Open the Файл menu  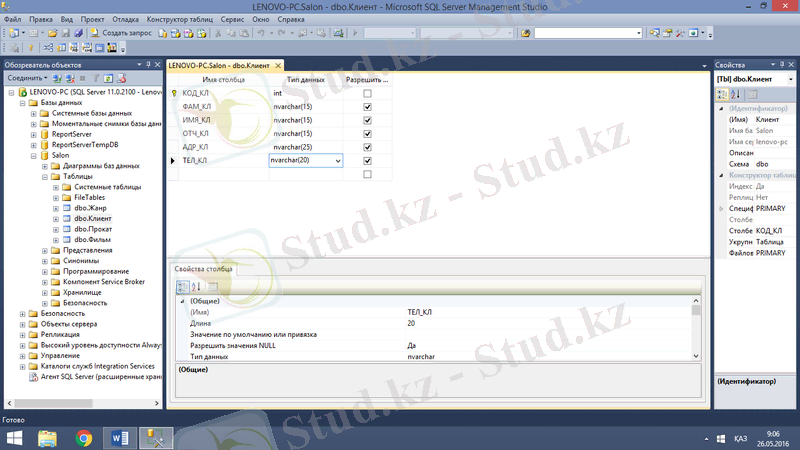coord(12,19)
